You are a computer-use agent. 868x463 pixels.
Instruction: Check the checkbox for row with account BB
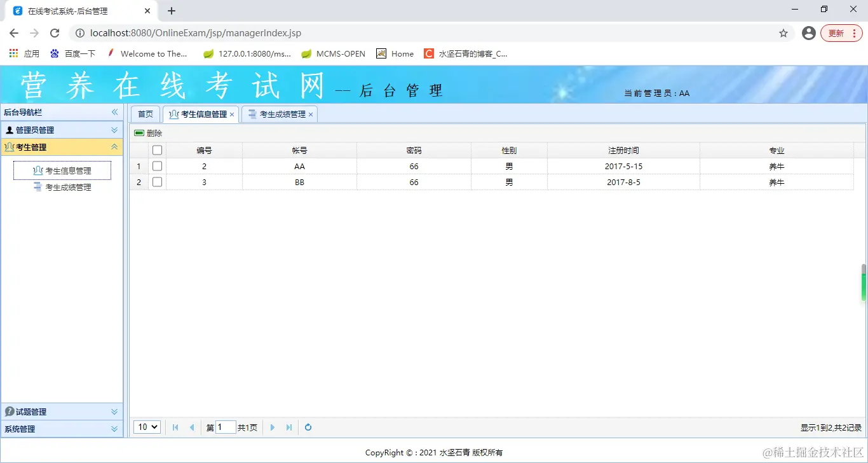(x=157, y=182)
